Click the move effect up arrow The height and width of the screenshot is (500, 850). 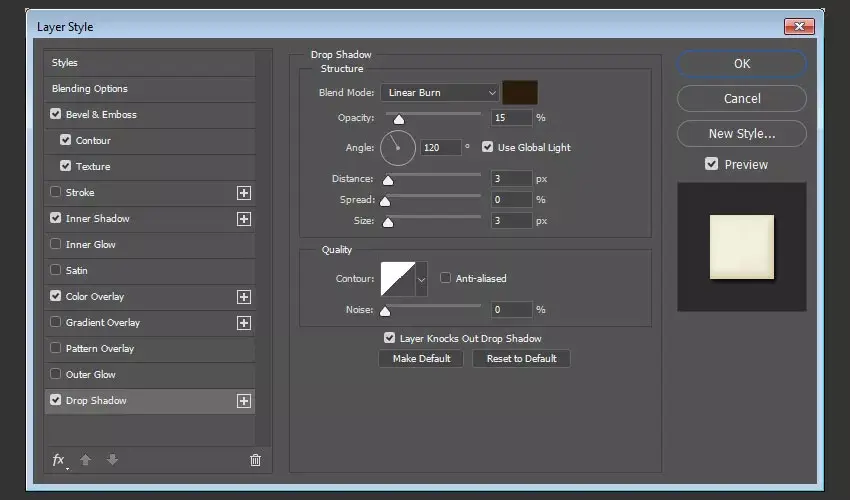pyautogui.click(x=85, y=460)
